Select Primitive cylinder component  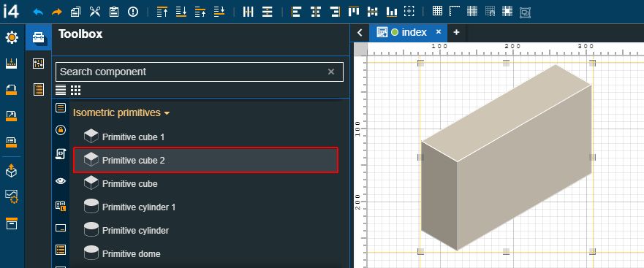tap(205, 230)
